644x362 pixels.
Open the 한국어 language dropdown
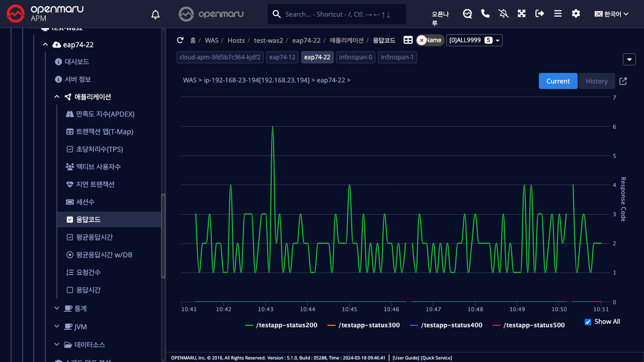coord(611,14)
